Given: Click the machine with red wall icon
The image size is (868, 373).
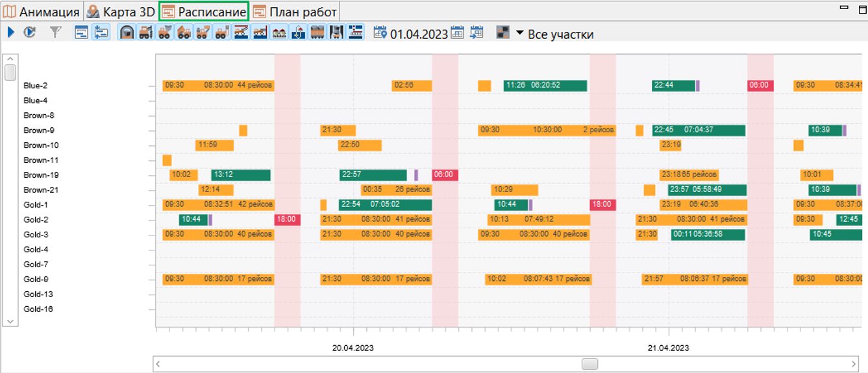Looking at the screenshot, I should (x=260, y=32).
